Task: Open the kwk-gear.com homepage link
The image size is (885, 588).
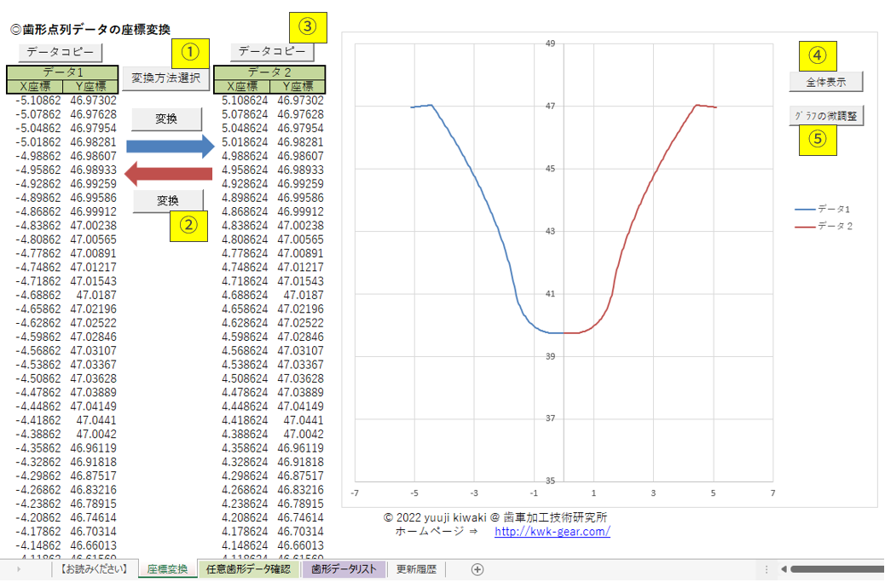Action: [x=552, y=532]
